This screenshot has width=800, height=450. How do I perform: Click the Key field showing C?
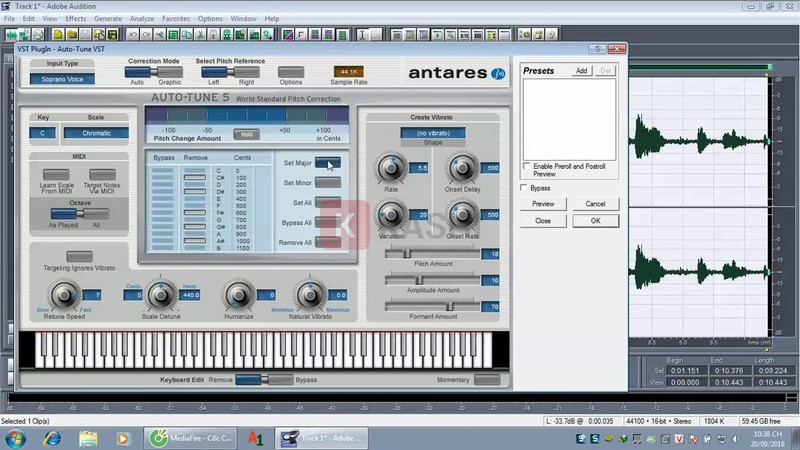click(43, 132)
